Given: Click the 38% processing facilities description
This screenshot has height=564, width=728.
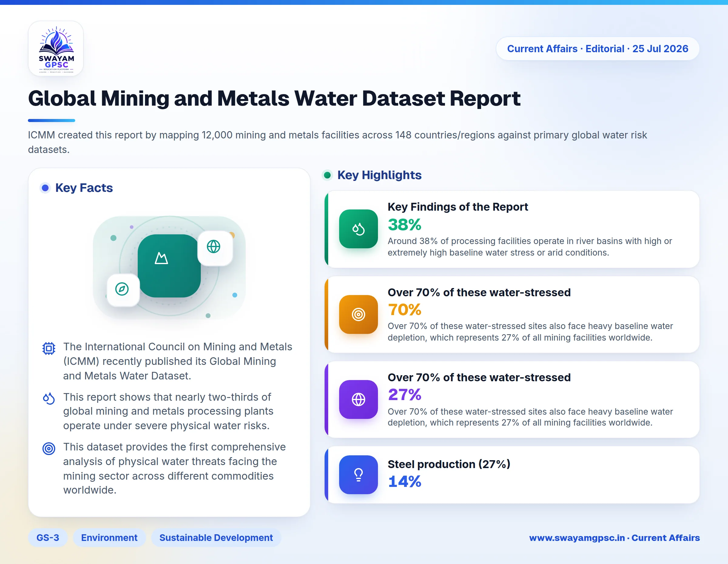Looking at the screenshot, I should point(530,247).
